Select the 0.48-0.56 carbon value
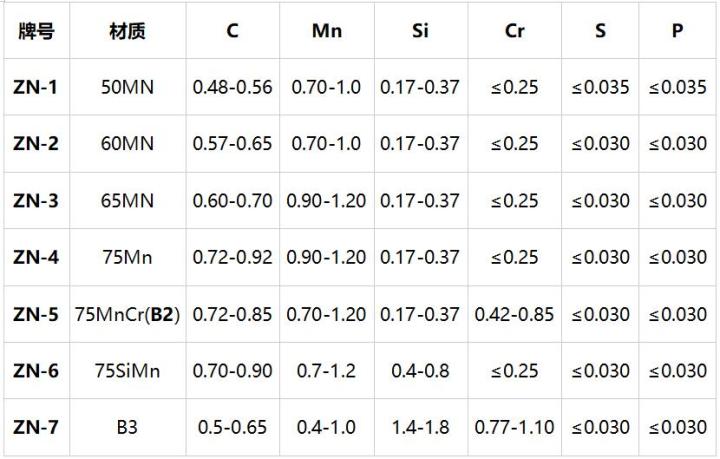720x459 pixels. click(x=232, y=87)
